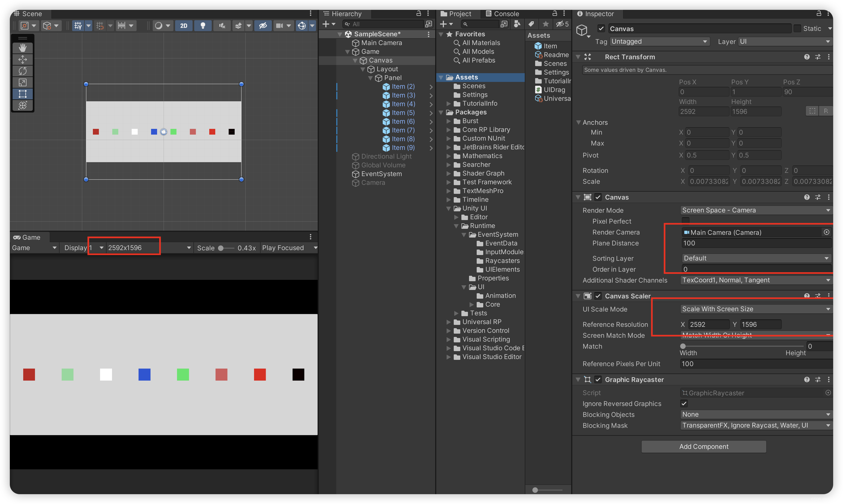Open the Render Mode dropdown
This screenshot has width=843, height=504.
point(756,210)
